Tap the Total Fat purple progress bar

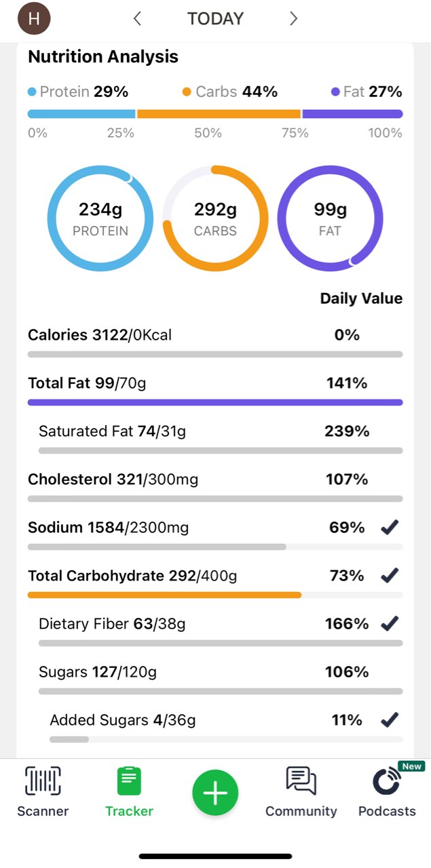coord(215,402)
